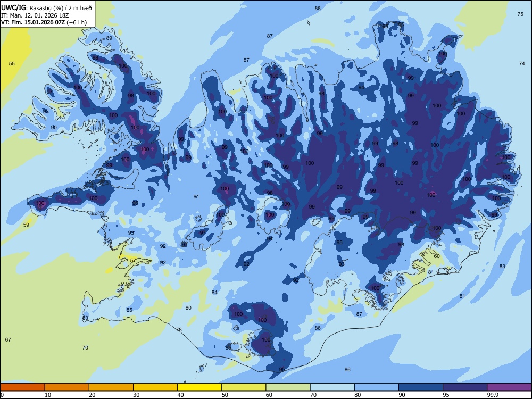Click the legend tick label '30'
Image resolution: width=532 pixels, height=399 pixels.
click(136, 395)
